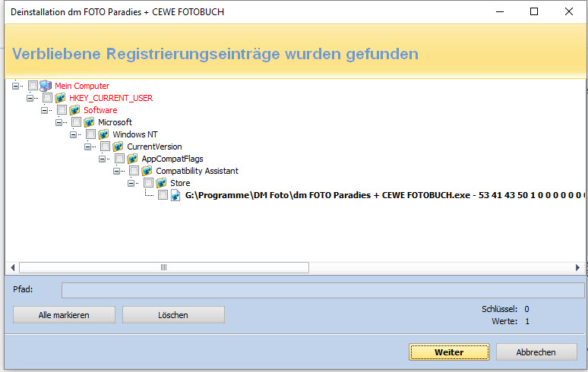Select the Microsoft tree label
The height and width of the screenshot is (372, 588).
point(115,122)
